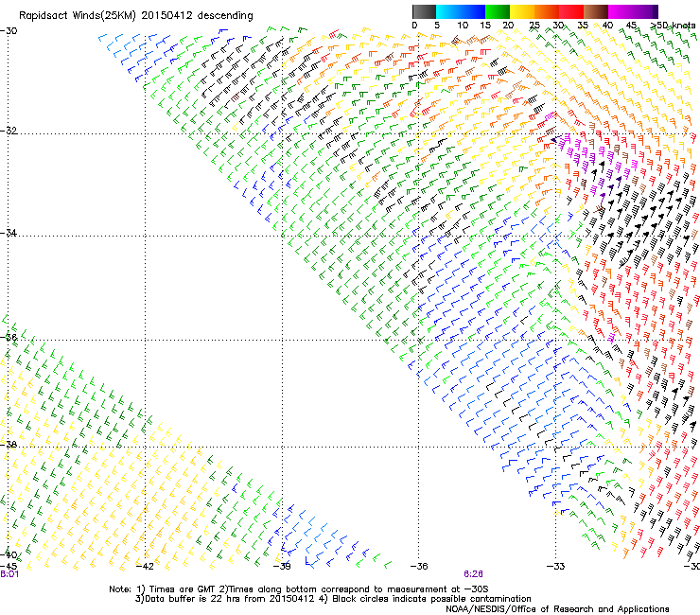Click the '-33' longitude axis label
This screenshot has width=700, height=615.
(556, 567)
